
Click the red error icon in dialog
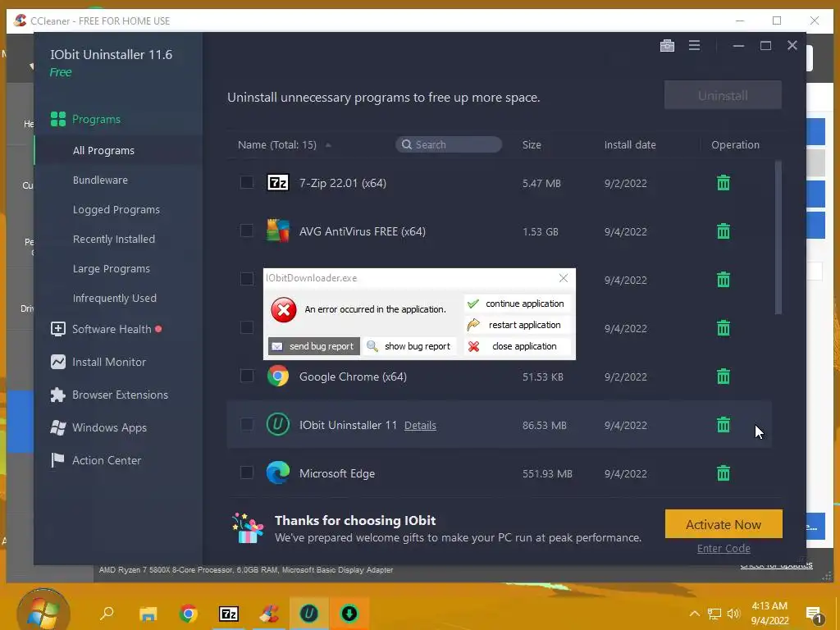[283, 309]
